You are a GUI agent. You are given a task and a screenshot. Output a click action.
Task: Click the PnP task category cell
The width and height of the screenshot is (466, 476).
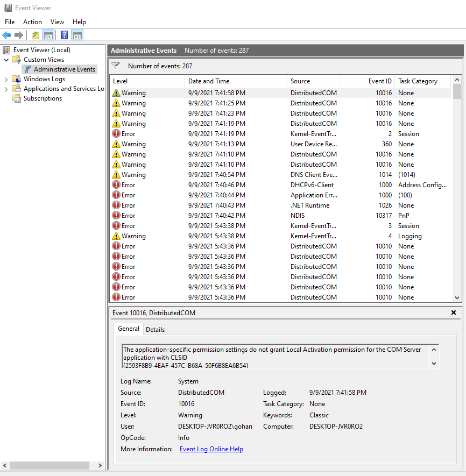[x=404, y=216]
